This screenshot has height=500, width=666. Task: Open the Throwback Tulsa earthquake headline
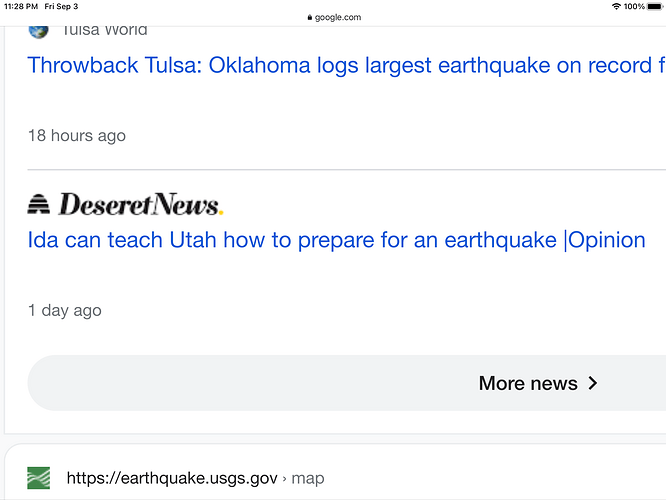[x=346, y=66]
